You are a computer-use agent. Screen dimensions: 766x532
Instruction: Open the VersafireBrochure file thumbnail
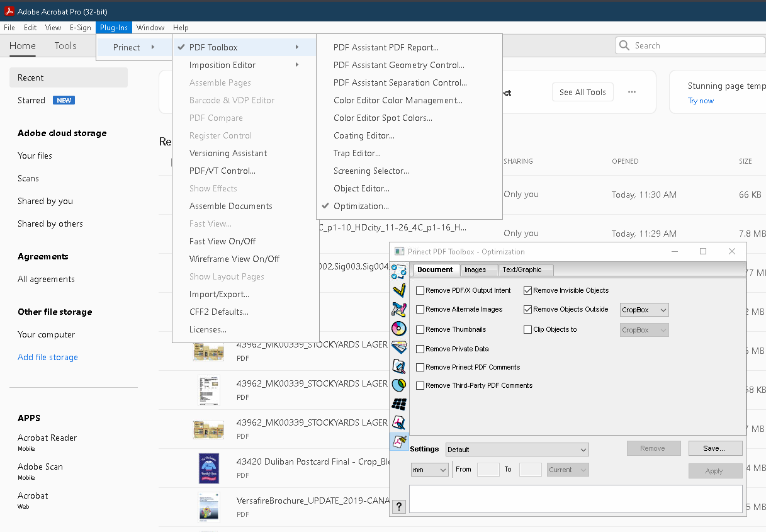coord(208,507)
